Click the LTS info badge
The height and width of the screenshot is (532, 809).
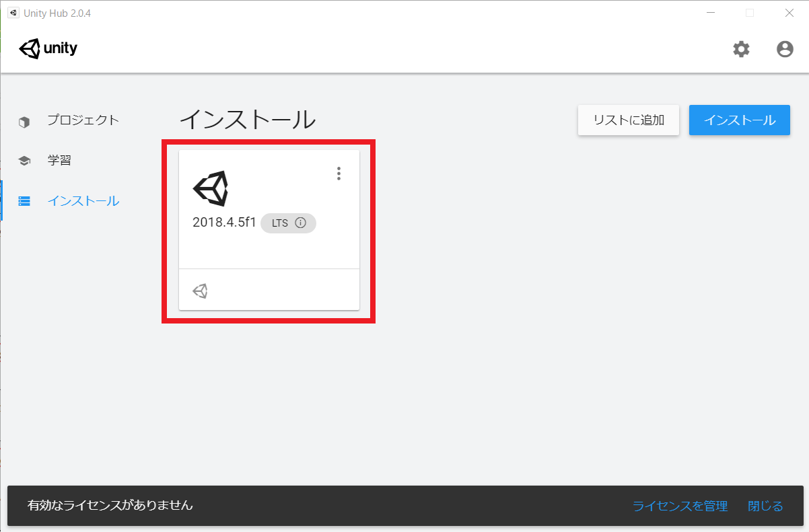pos(288,223)
